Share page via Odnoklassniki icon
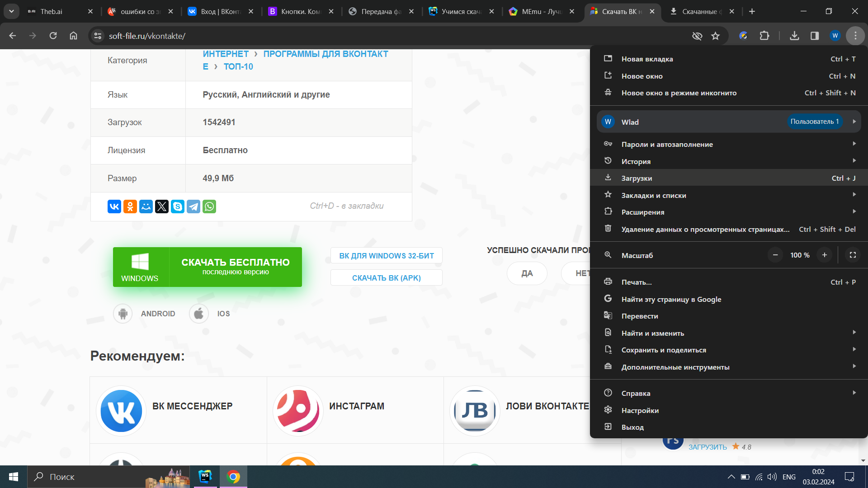 tap(130, 206)
